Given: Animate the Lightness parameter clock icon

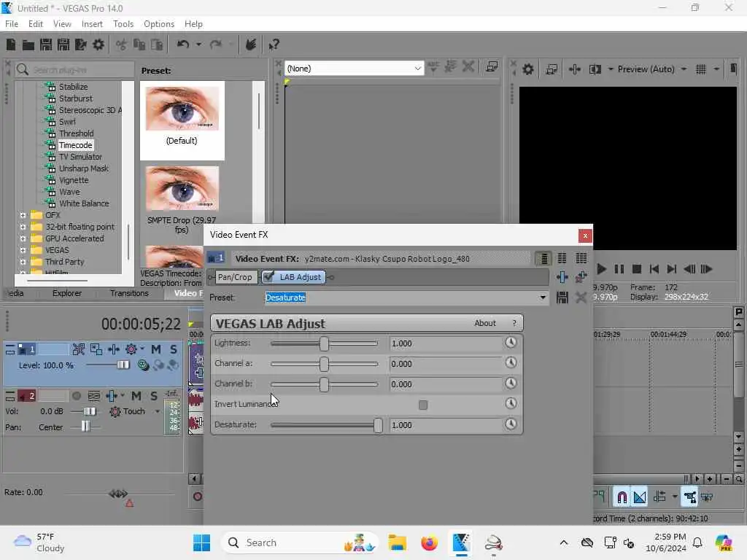Looking at the screenshot, I should pos(511,343).
